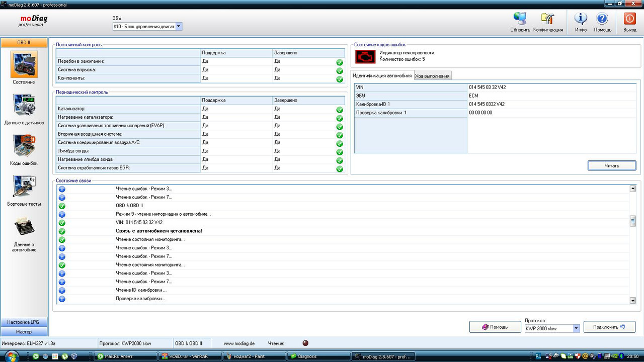Click the green check for Система впрыска

pos(340,71)
